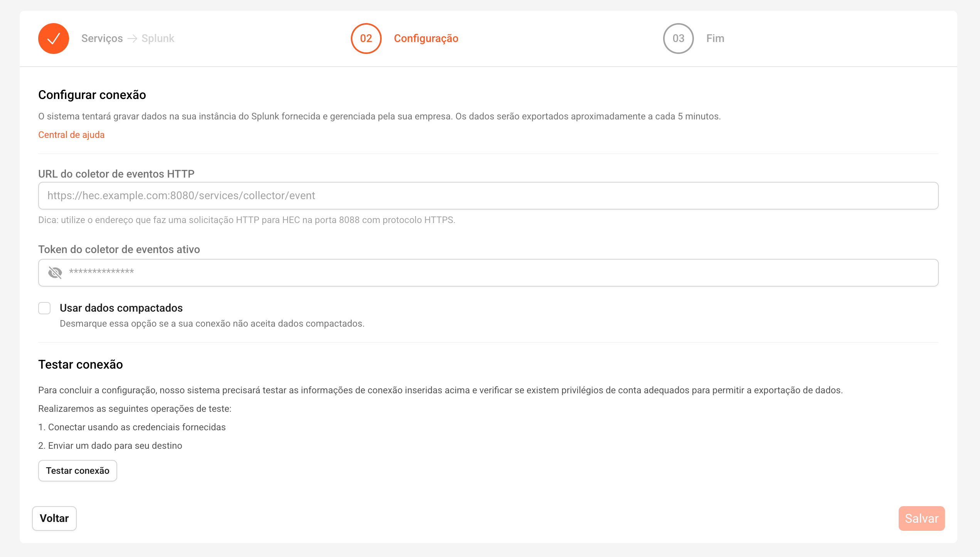Focus the HTTP event collector URL field

pyautogui.click(x=488, y=196)
